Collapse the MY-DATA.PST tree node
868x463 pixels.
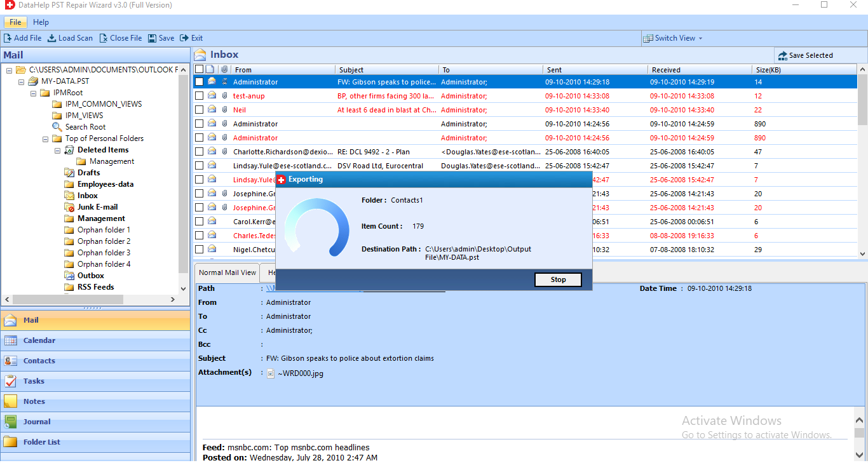tap(20, 81)
